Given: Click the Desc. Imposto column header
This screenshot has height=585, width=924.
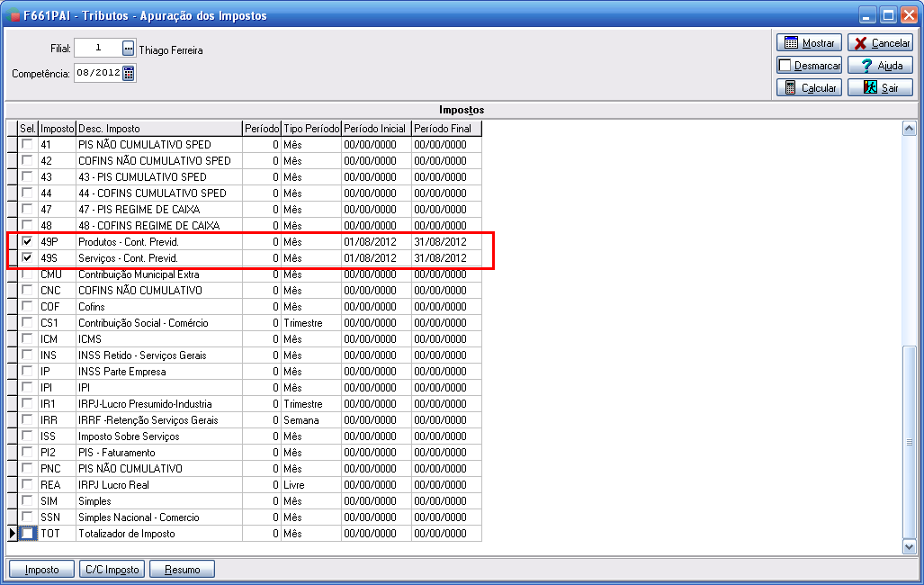Looking at the screenshot, I should [159, 129].
